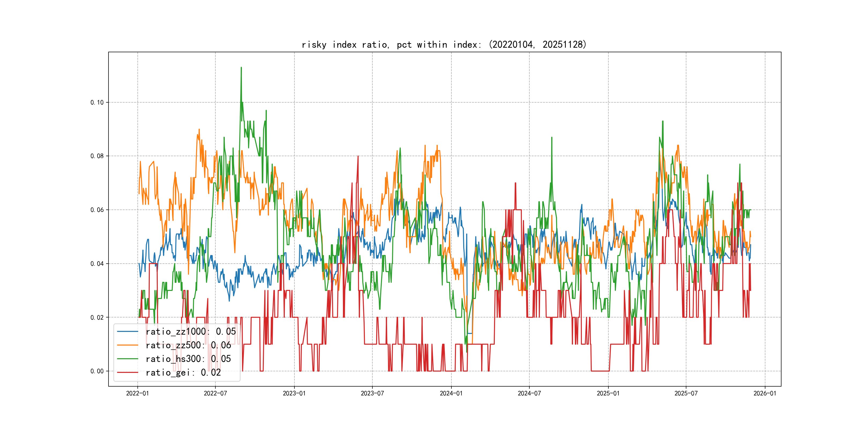Click the 2023-01 x-axis tick label
The width and height of the screenshot is (868, 434).
(294, 393)
